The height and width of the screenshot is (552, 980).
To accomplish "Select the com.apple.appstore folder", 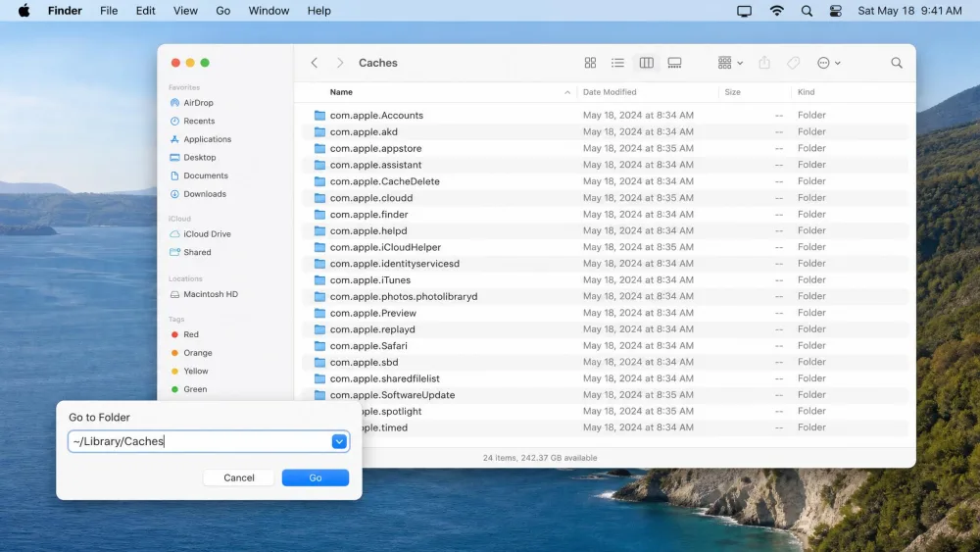I will (605, 148).
